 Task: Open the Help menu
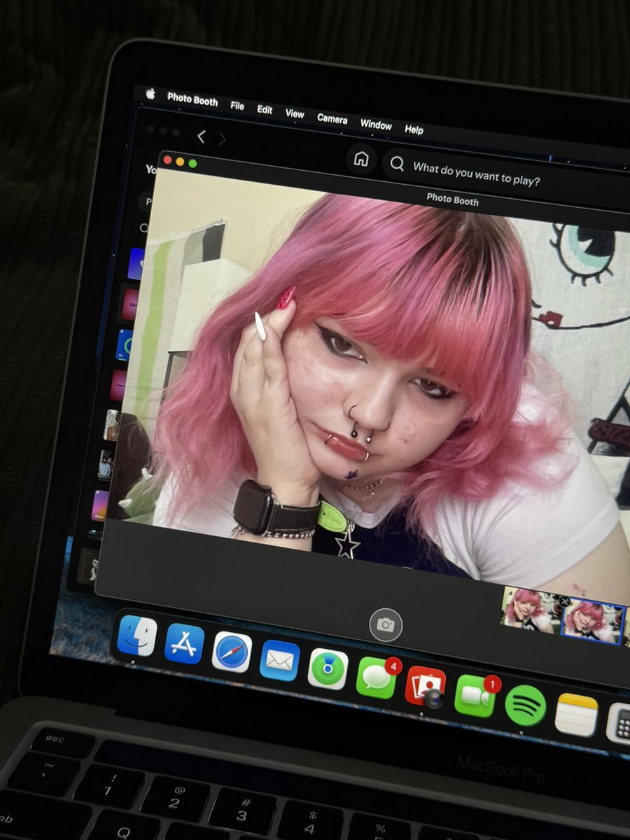pos(414,129)
